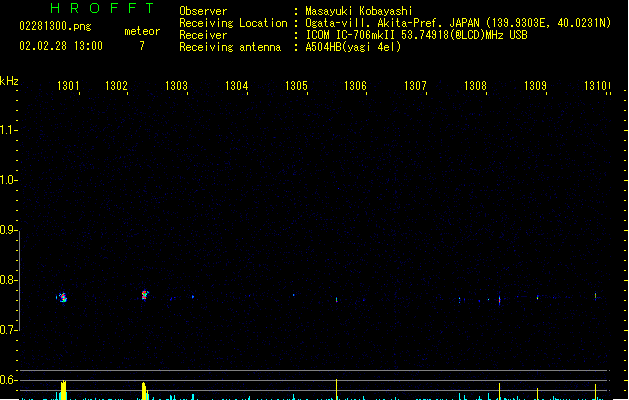Click the 1305 time marker
Screen dimensions: 629x400
coord(296,86)
